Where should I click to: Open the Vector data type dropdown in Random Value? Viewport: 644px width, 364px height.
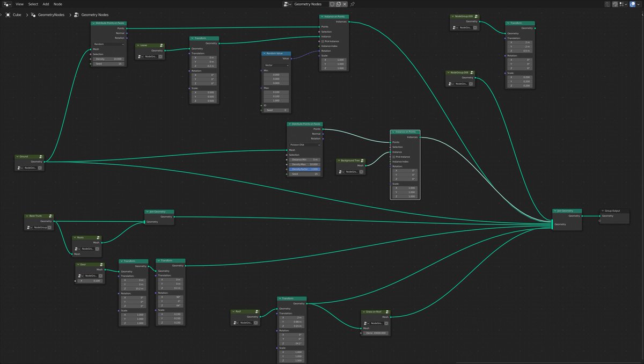[x=276, y=65]
